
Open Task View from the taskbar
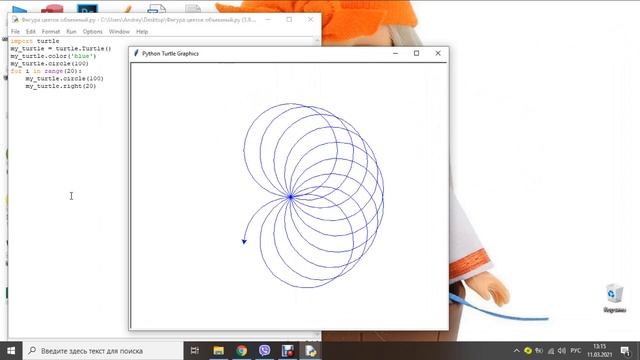click(x=195, y=351)
